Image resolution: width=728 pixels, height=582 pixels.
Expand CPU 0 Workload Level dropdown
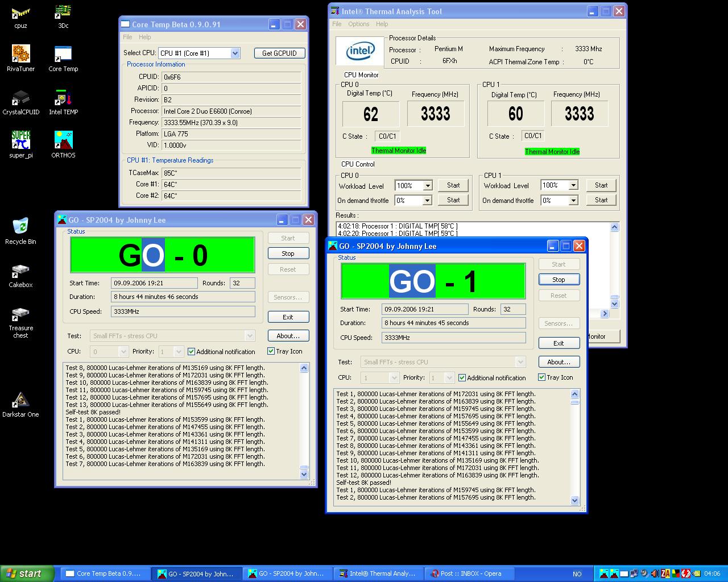(428, 185)
